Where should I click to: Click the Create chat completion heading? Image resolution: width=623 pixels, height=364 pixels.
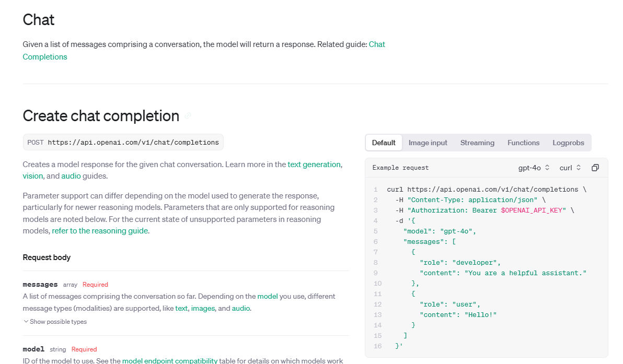(101, 116)
